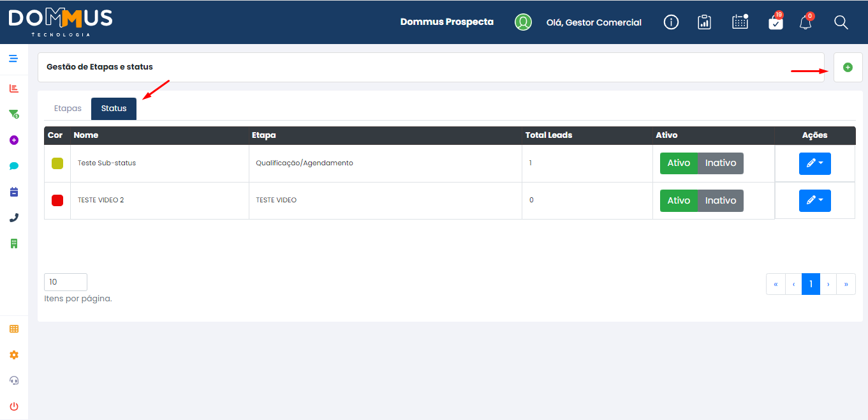Open the report clipboard icon in header
The width and height of the screenshot is (868, 420).
point(704,22)
